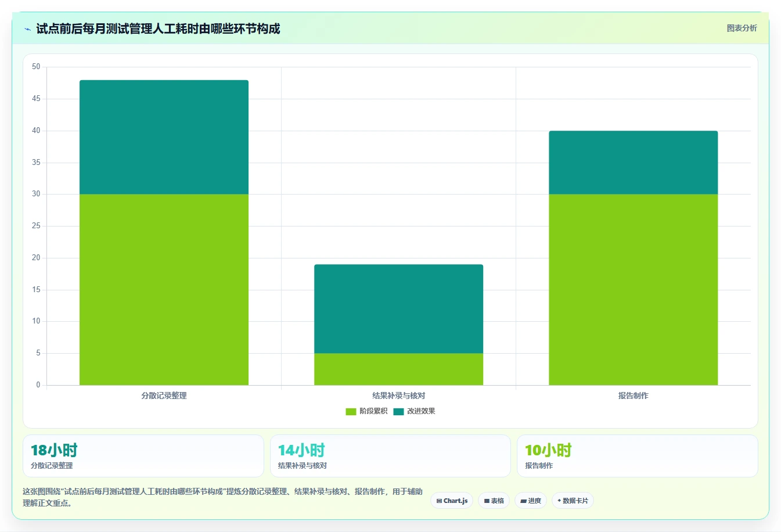Click the description paragraph below the data cards
This screenshot has width=781, height=532.
tap(223, 497)
